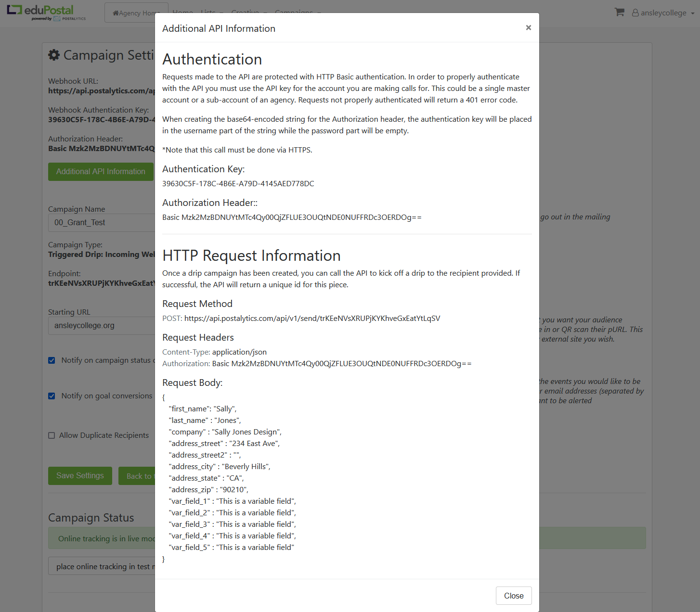This screenshot has height=612, width=700.
Task: Enable Allow Duplicate Recipients checkbox
Action: (x=52, y=435)
